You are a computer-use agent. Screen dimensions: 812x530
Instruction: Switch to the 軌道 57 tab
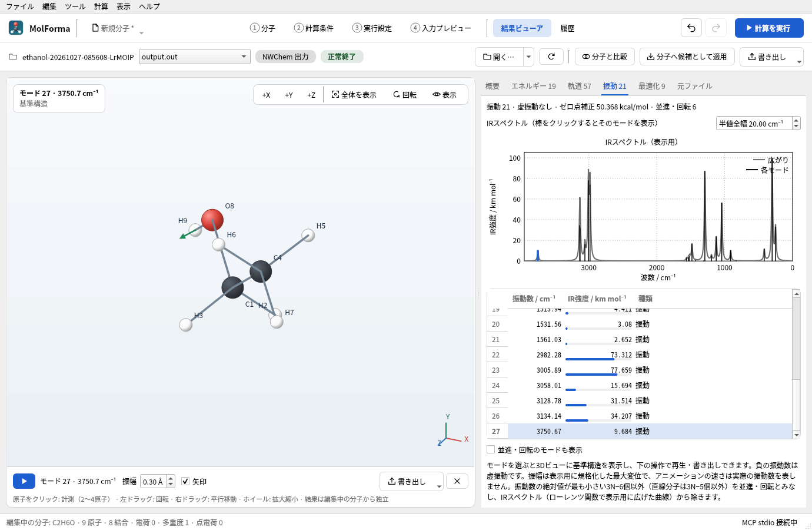click(x=580, y=86)
